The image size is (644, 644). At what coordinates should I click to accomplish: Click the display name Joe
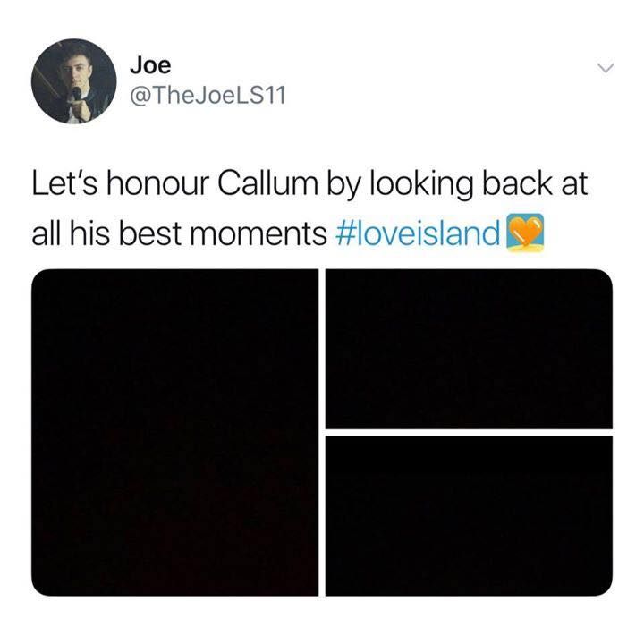click(150, 65)
